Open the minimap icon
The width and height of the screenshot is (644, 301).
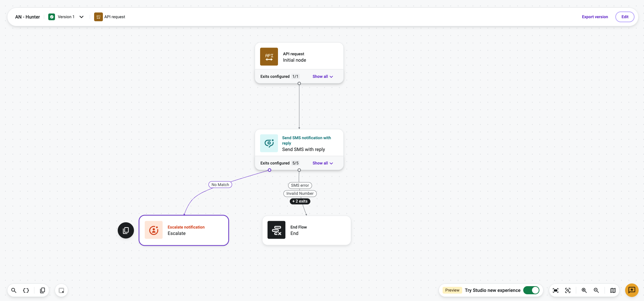613,290
